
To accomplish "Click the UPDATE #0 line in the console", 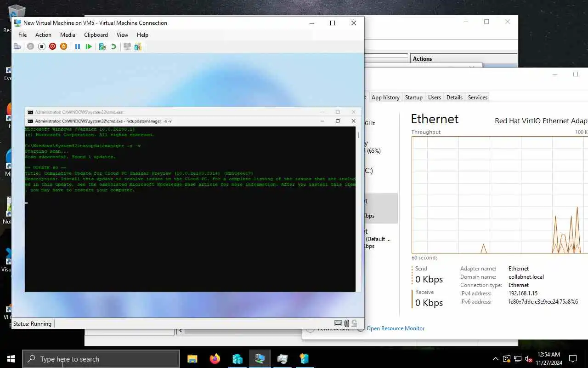I will 45,168.
